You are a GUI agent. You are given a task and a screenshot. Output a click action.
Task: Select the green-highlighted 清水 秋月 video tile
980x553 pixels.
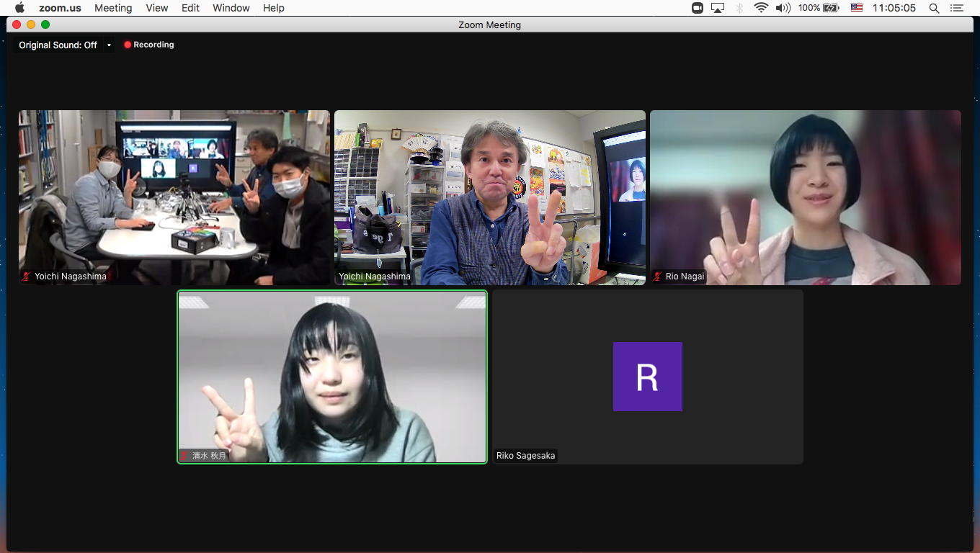tap(332, 377)
